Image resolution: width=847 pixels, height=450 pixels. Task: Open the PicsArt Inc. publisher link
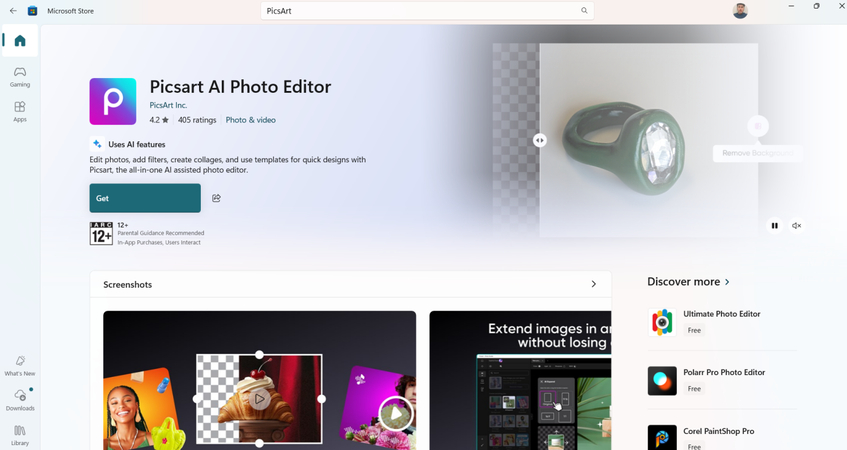pyautogui.click(x=168, y=105)
